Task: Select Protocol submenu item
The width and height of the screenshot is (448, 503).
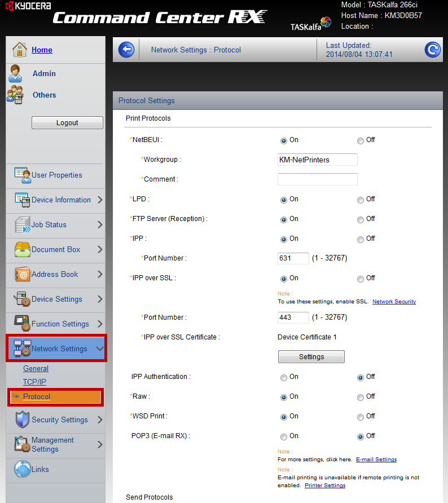Action: (37, 397)
